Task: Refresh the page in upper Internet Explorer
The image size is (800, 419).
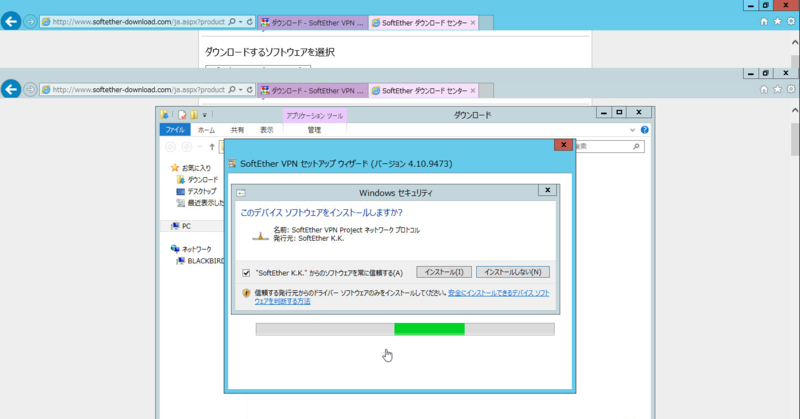Action: (x=249, y=22)
